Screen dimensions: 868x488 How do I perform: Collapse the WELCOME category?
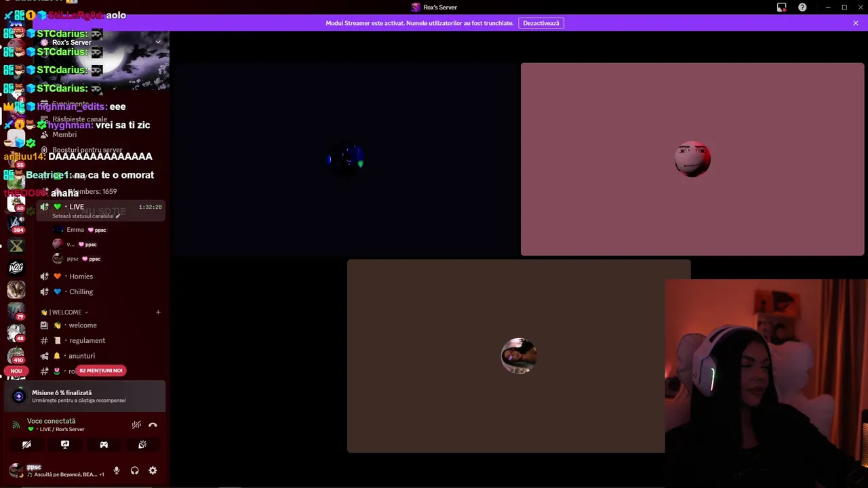pos(65,312)
